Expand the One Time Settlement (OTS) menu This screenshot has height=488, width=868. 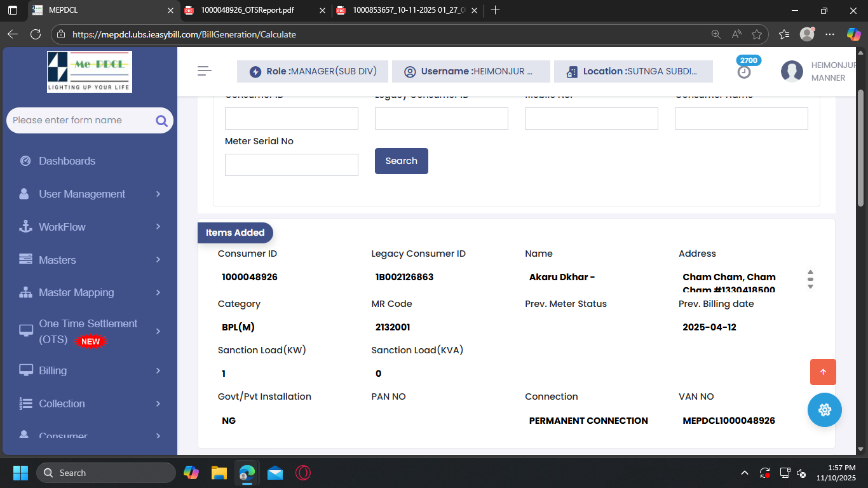90,331
